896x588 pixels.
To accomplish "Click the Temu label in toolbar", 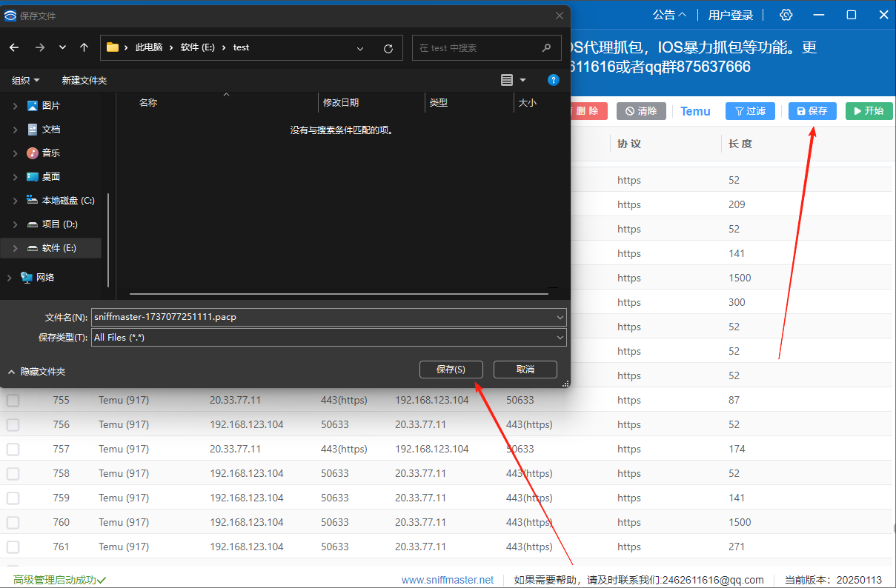I will (695, 111).
